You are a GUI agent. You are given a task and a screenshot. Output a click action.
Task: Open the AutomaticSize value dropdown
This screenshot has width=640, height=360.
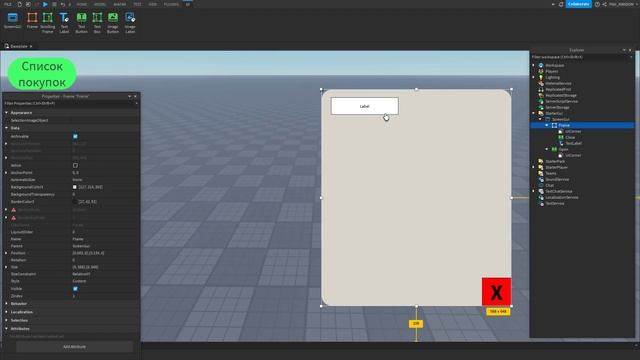105,180
